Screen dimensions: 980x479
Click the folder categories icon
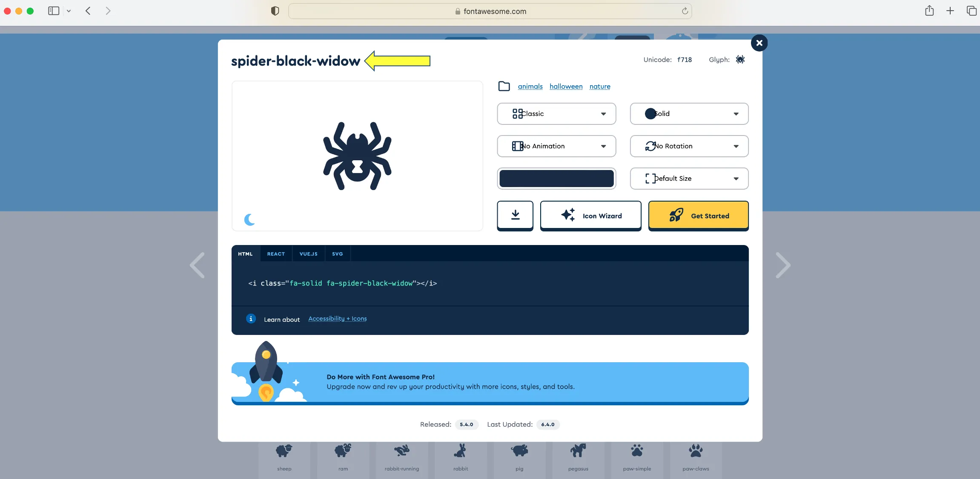(504, 86)
